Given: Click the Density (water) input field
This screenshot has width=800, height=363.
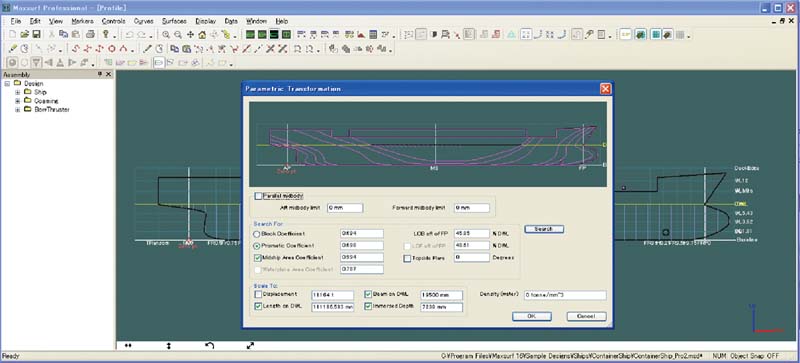Looking at the screenshot, I should point(565,296).
